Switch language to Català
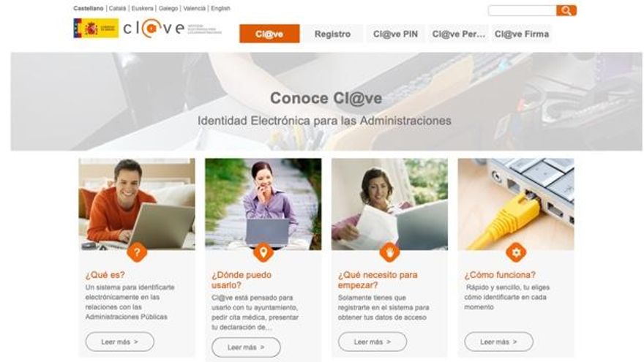The height and width of the screenshot is (362, 644). click(x=118, y=8)
